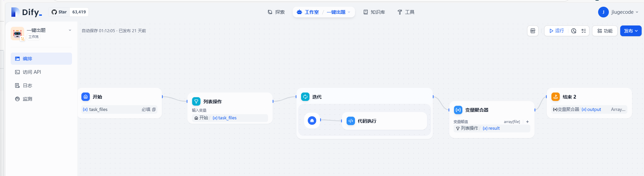Click the 变量聚合器 node icon
644x176 pixels.
(458, 110)
